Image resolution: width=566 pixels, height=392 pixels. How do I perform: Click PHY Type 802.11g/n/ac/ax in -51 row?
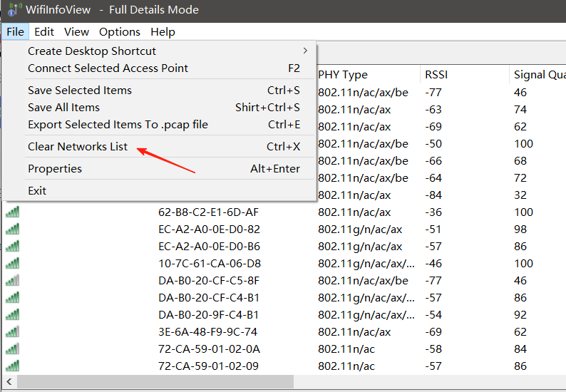[360, 229]
